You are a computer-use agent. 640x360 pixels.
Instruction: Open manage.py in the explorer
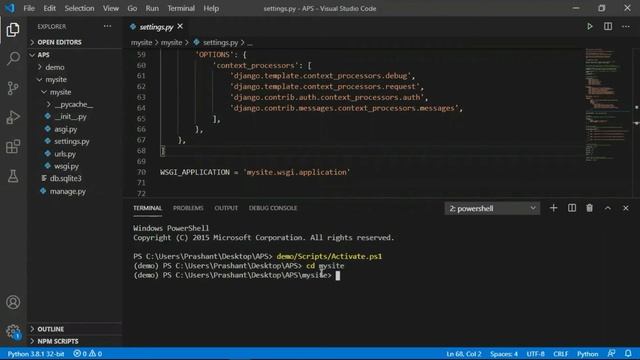click(67, 191)
